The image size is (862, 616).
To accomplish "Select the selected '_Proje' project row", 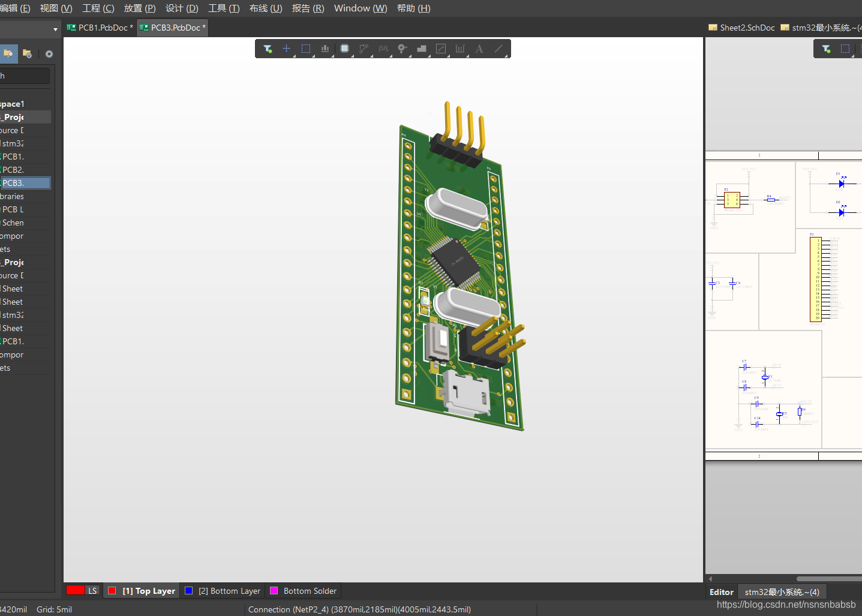I will (25, 117).
